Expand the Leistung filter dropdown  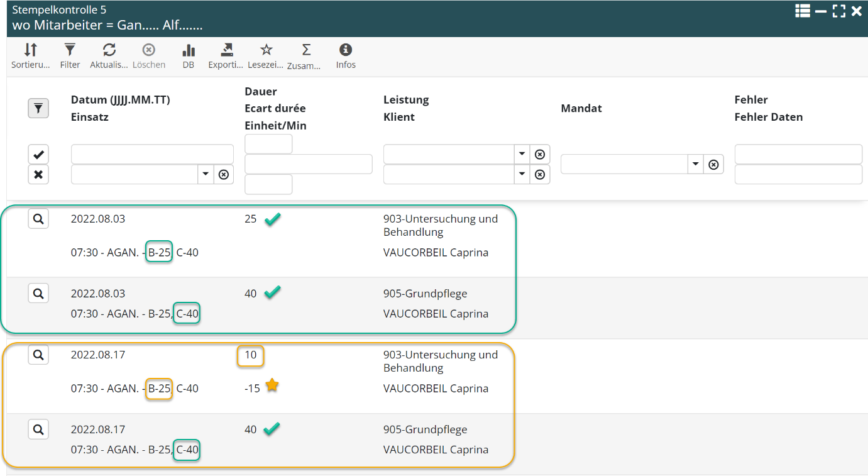(x=521, y=154)
